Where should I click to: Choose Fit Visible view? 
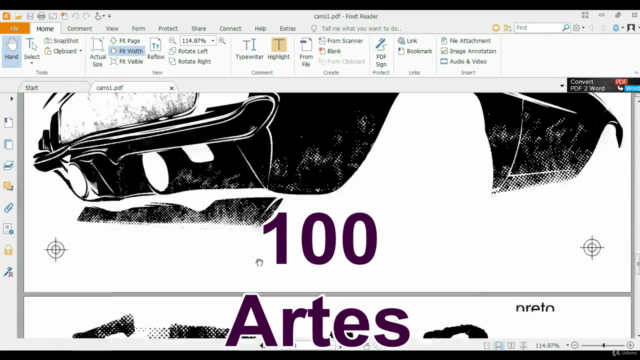click(127, 62)
